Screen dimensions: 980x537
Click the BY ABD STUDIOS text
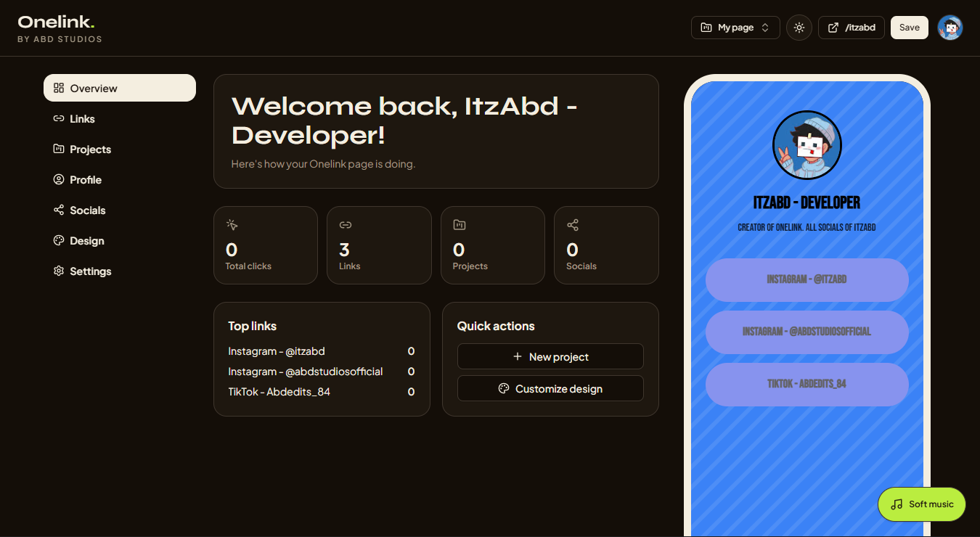coord(60,39)
